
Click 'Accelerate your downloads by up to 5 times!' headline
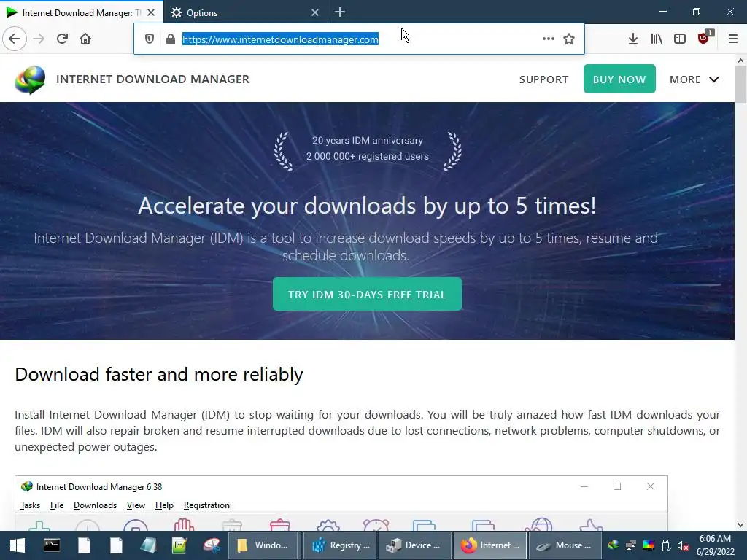pyautogui.click(x=367, y=206)
